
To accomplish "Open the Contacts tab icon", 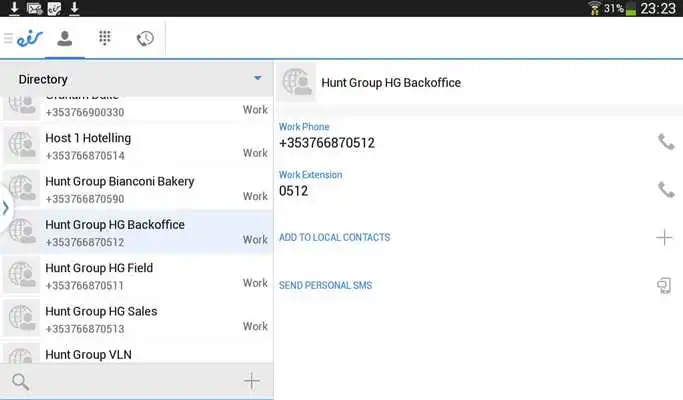I will [x=64, y=39].
